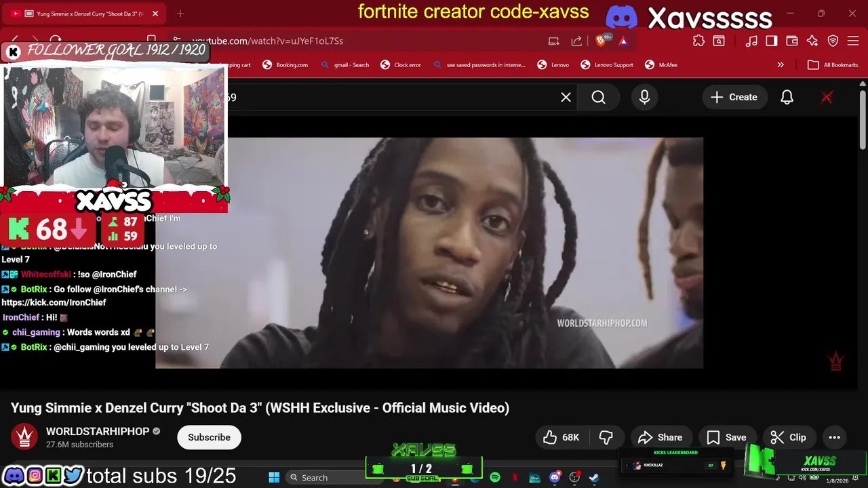Open the gmail - Search bookmark
Screen dimensions: 868x488
345,65
